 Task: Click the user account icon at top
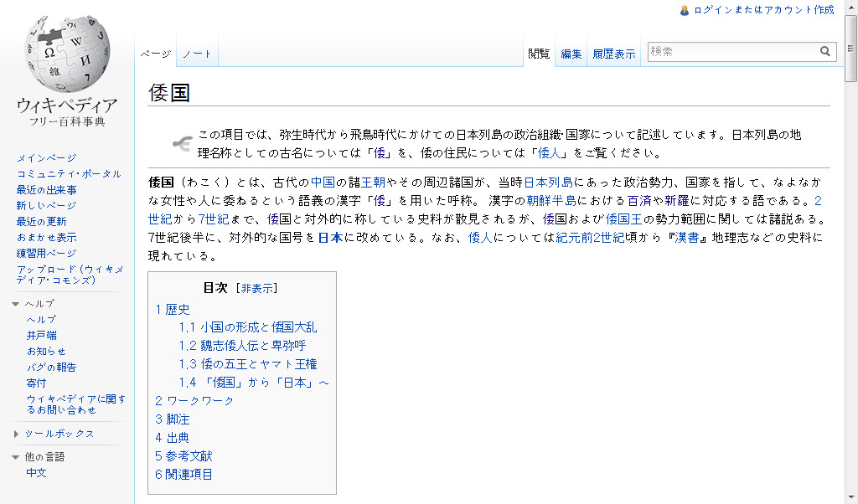click(x=685, y=10)
